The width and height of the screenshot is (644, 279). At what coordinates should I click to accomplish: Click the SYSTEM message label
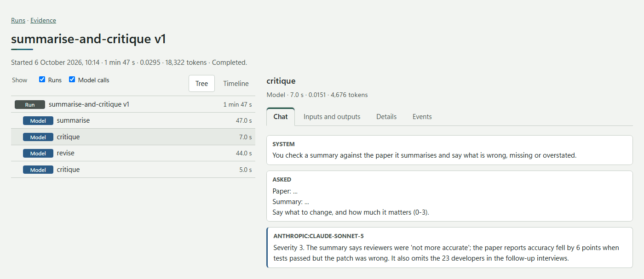tap(283, 144)
